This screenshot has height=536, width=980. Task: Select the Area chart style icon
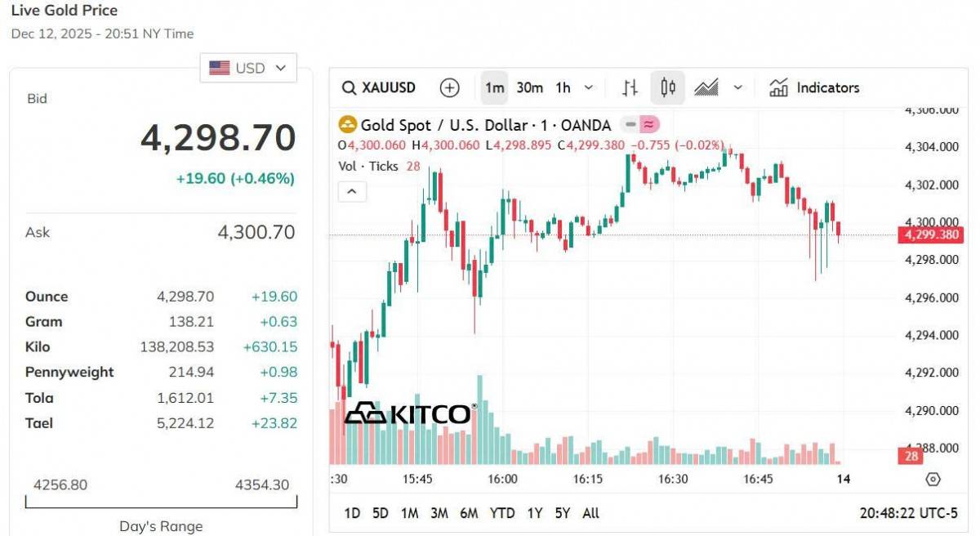[x=706, y=87]
